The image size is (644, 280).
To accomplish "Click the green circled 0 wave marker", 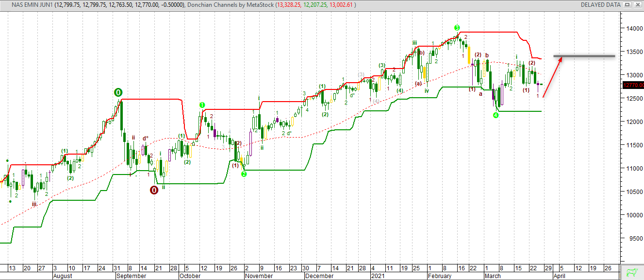I will pos(118,92).
